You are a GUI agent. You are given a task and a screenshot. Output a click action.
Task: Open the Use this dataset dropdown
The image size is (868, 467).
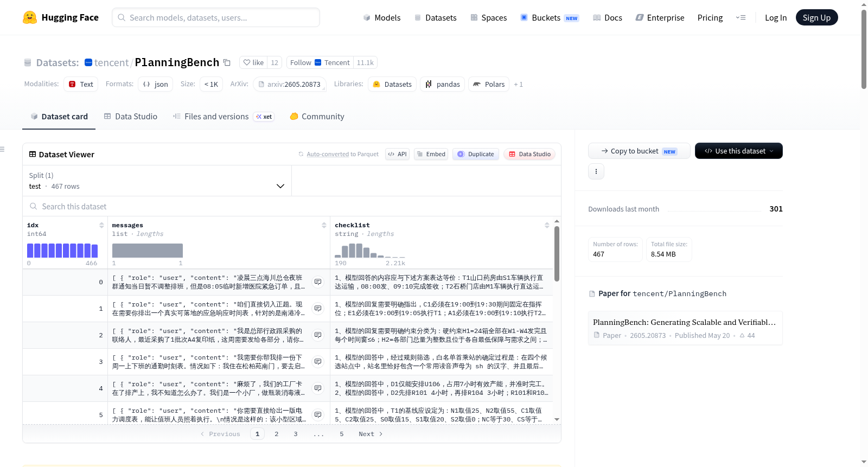[x=739, y=151]
